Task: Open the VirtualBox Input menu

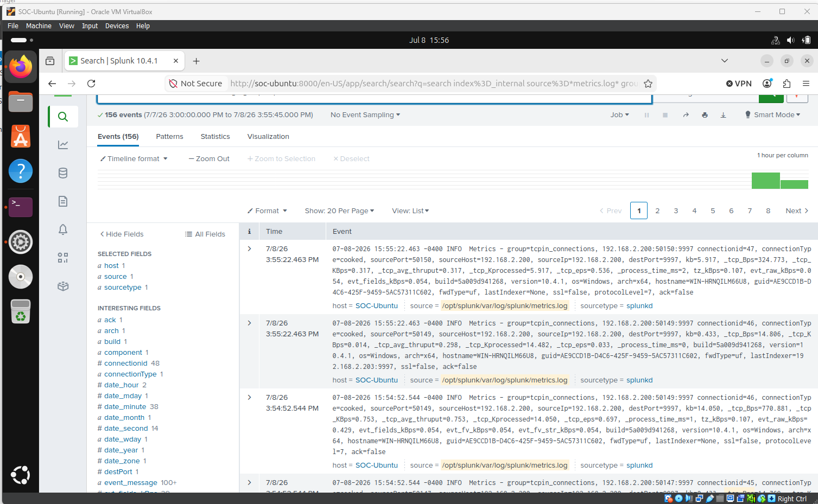Action: [90, 26]
